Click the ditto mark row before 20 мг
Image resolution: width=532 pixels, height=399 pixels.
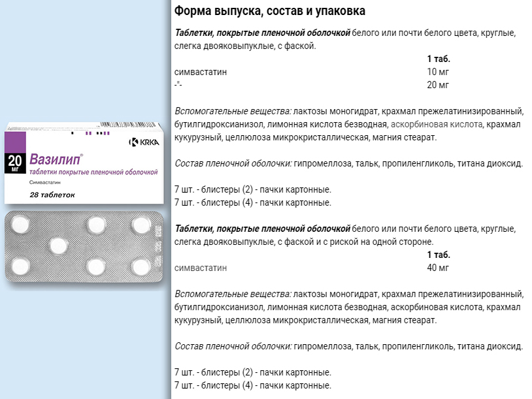click(178, 85)
